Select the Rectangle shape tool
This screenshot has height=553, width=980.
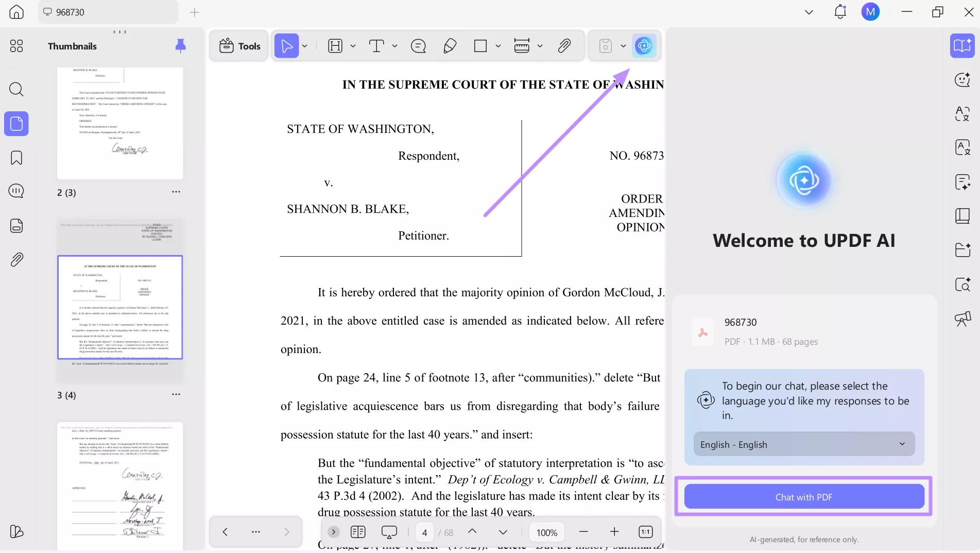point(481,45)
